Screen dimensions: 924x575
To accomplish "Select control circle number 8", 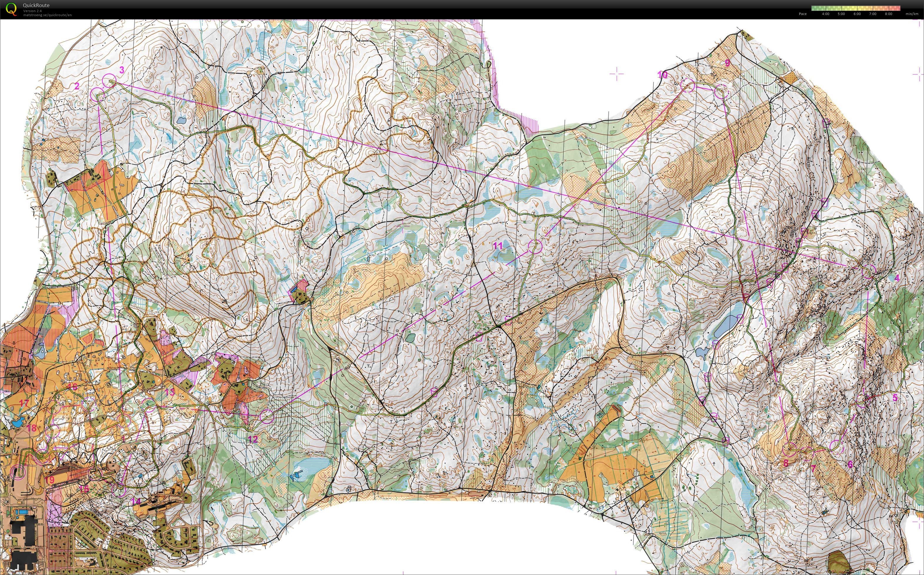I will 790,449.
